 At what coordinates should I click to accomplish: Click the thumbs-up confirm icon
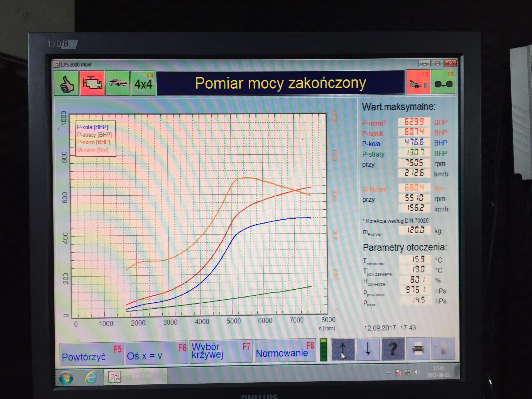coord(66,83)
